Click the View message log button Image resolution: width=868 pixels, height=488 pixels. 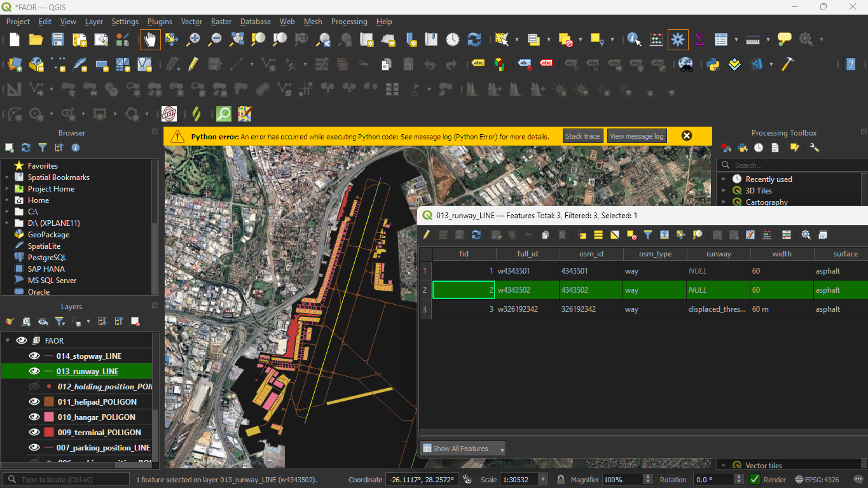[x=637, y=136]
